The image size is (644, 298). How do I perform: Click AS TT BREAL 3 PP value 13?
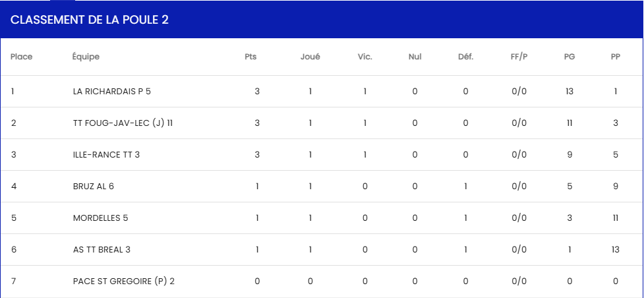tap(615, 249)
